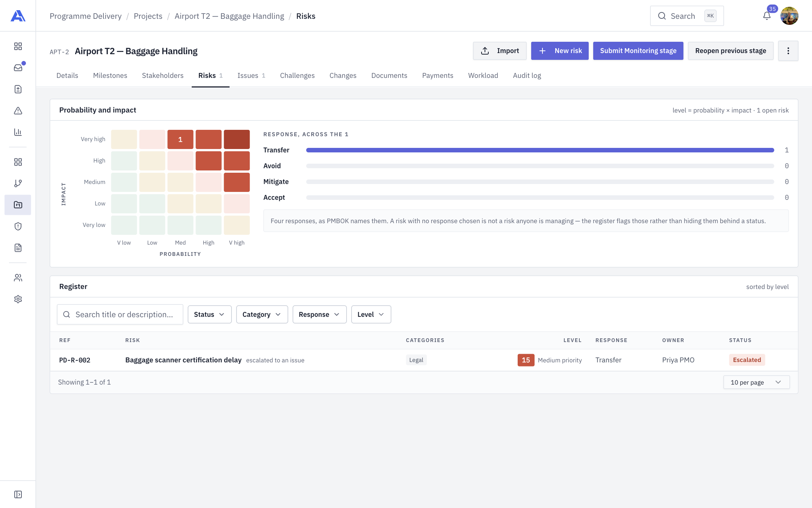812x508 pixels.
Task: Open the people icon in sidebar
Action: pyautogui.click(x=18, y=278)
